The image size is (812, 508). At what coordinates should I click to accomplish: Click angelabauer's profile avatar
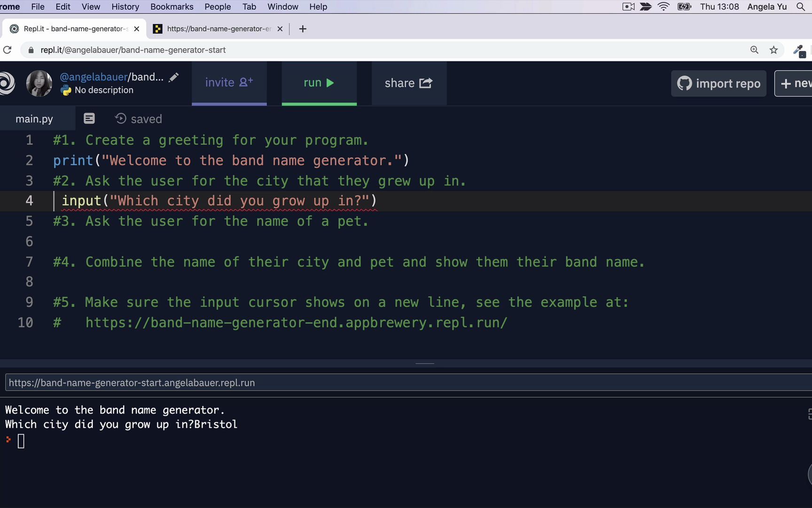click(39, 83)
